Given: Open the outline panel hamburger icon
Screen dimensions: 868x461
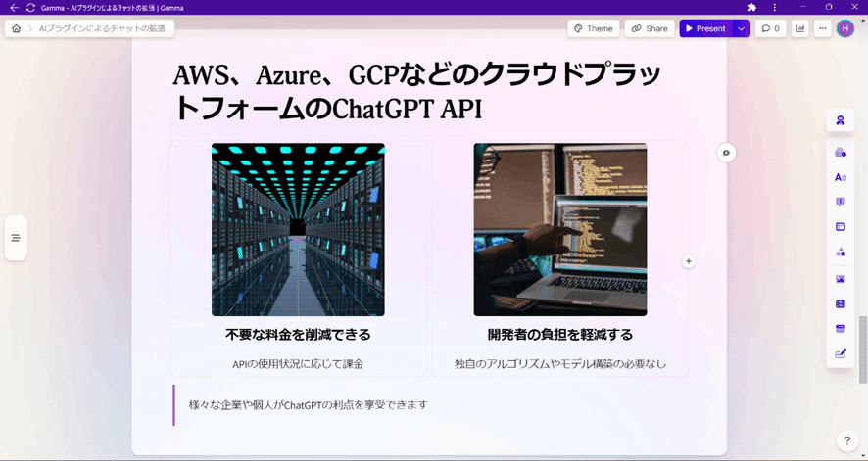Looking at the screenshot, I should 16,238.
